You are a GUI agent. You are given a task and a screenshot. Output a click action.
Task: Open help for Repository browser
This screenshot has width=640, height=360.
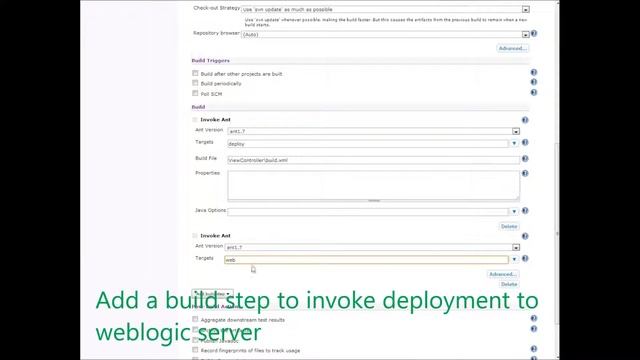(x=533, y=33)
